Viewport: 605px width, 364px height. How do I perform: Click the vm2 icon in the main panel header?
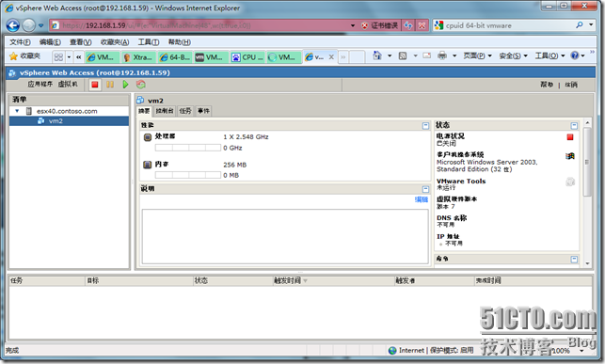140,100
